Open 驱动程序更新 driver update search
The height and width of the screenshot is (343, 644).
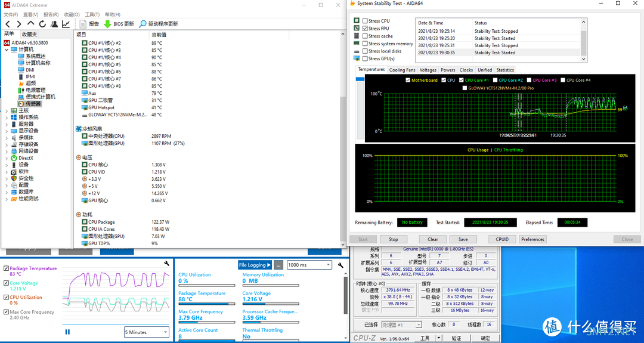(159, 24)
